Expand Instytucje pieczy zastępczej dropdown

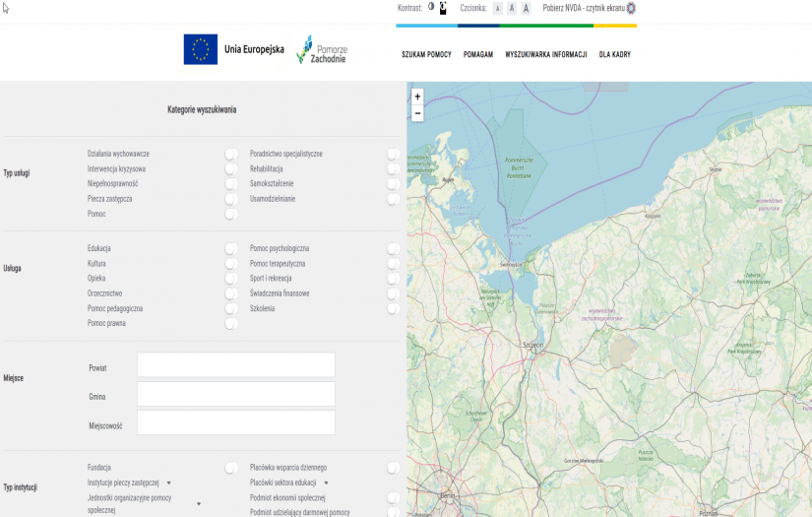click(168, 484)
